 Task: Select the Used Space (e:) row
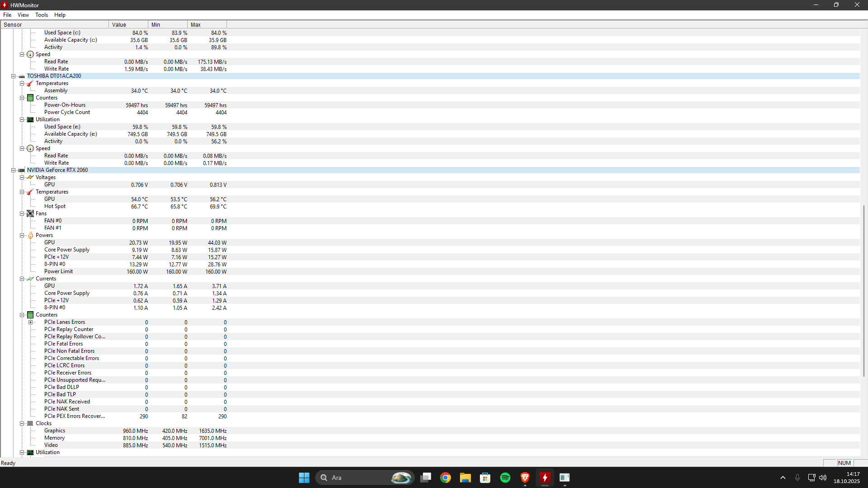430,127
